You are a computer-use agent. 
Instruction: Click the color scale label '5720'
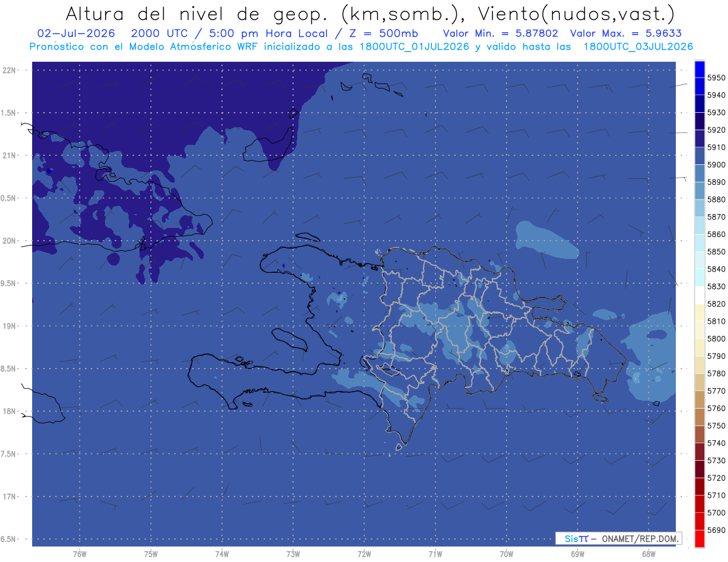pyautogui.click(x=716, y=478)
